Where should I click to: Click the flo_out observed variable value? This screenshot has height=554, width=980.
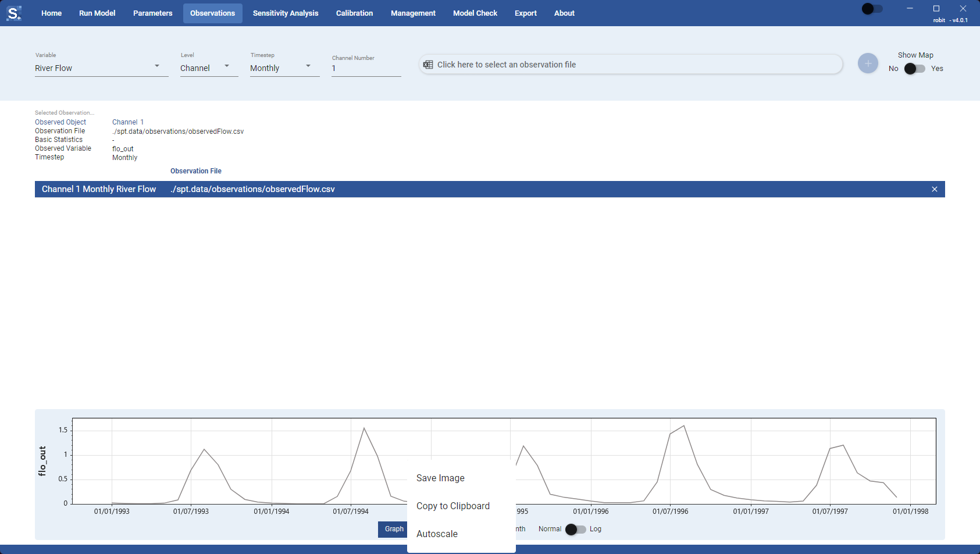[123, 149]
